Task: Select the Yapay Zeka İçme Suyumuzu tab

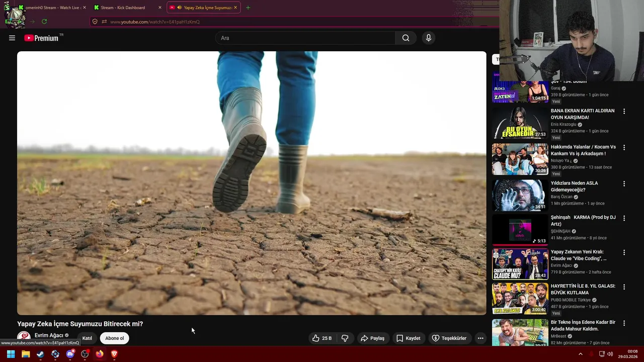Action: [203, 8]
